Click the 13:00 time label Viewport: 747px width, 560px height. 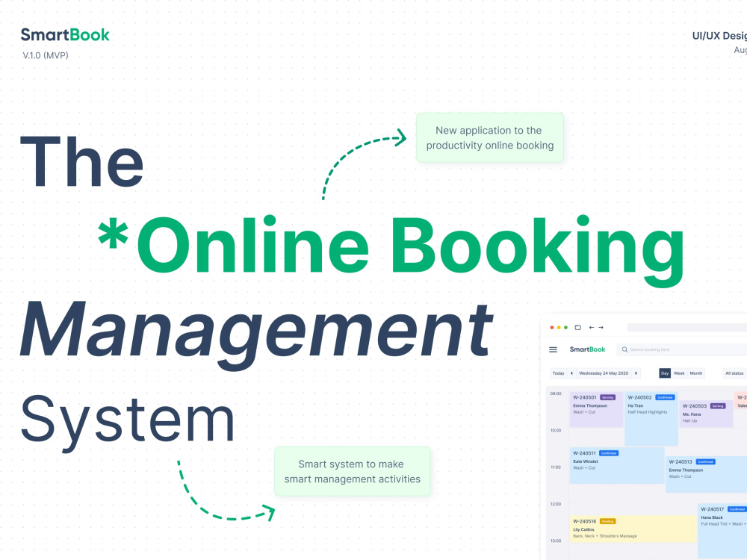(556, 541)
